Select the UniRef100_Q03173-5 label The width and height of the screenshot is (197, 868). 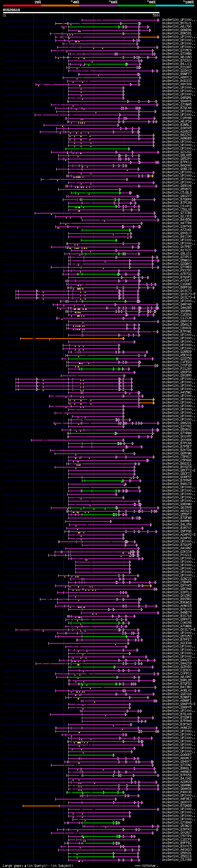179,294
